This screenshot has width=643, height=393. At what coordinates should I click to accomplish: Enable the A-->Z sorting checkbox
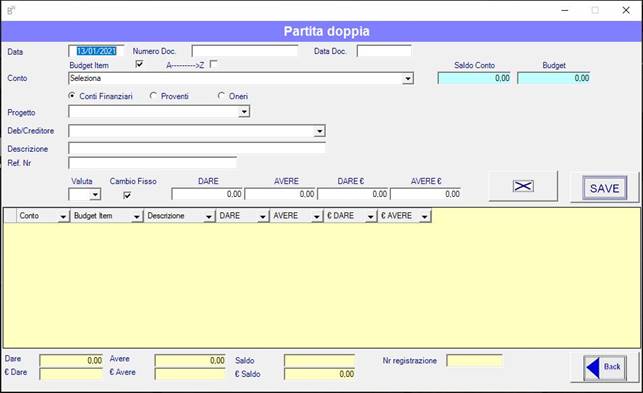coord(213,64)
